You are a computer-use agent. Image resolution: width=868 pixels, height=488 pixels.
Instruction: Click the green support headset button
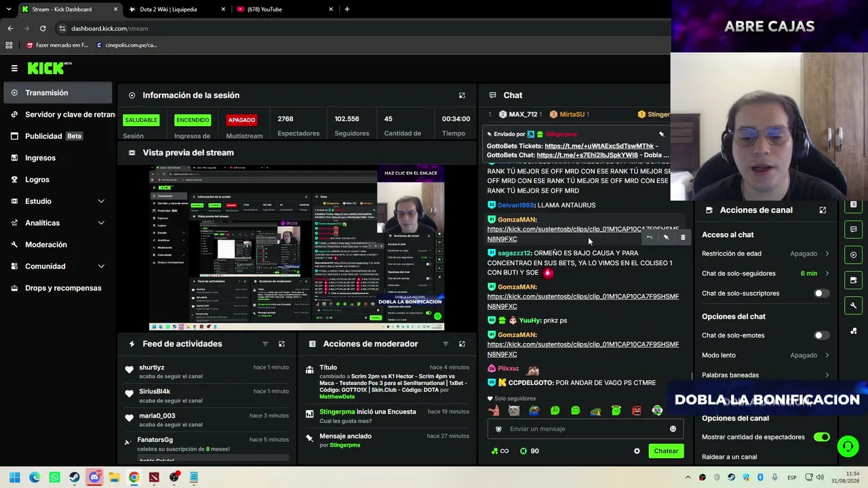848,446
